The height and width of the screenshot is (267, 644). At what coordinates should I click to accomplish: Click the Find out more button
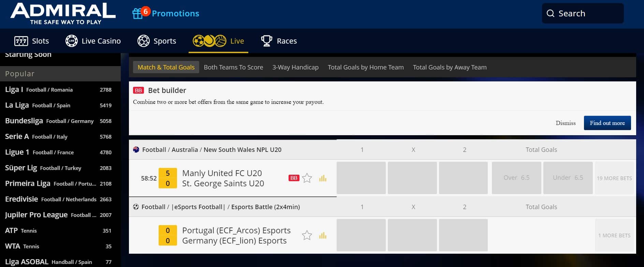click(x=607, y=123)
